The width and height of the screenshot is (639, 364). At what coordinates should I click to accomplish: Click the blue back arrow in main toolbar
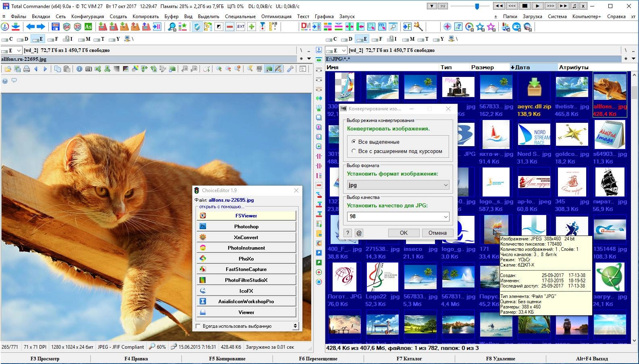pos(30,27)
